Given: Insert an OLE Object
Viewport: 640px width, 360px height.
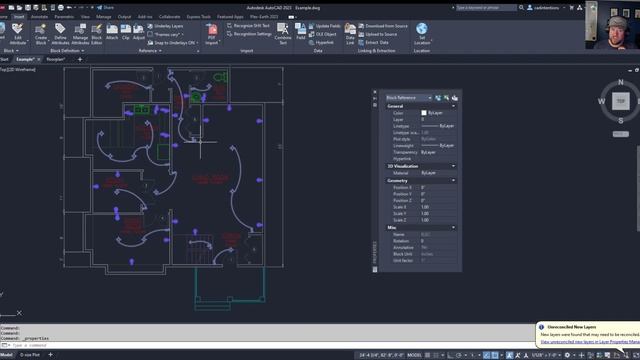Looking at the screenshot, I should 323,34.
